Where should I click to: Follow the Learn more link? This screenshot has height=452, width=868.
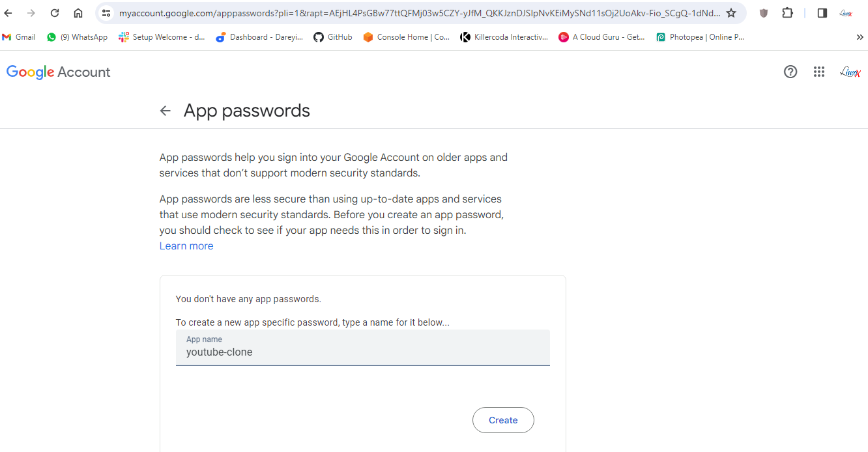(186, 246)
